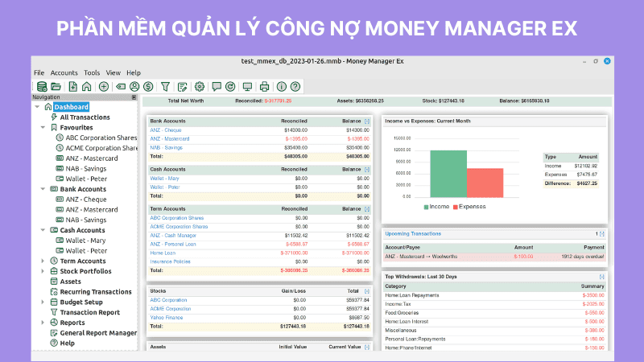The image size is (644, 362).
Task: Click the red Expenses bar in chart
Action: click(x=485, y=183)
